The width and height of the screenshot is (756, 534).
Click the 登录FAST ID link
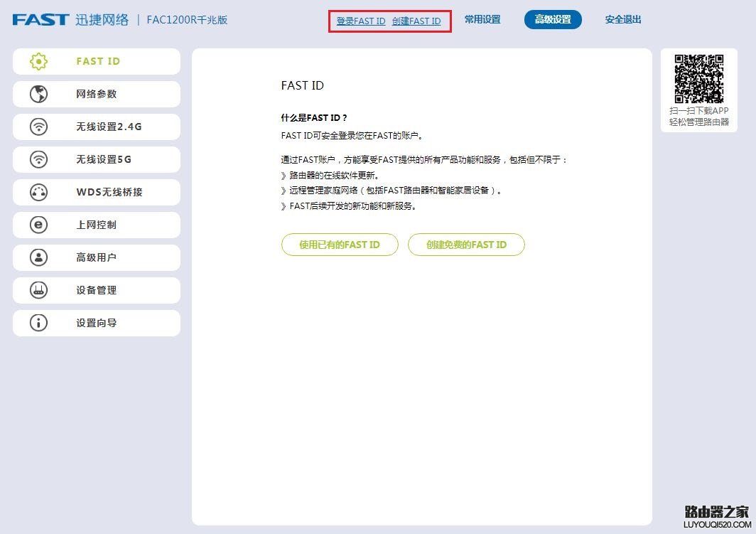(361, 21)
